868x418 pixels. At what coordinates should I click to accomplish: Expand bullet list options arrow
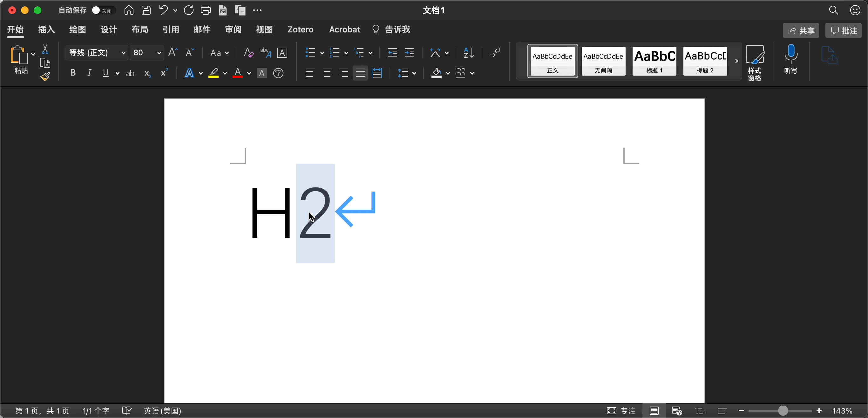pyautogui.click(x=322, y=53)
